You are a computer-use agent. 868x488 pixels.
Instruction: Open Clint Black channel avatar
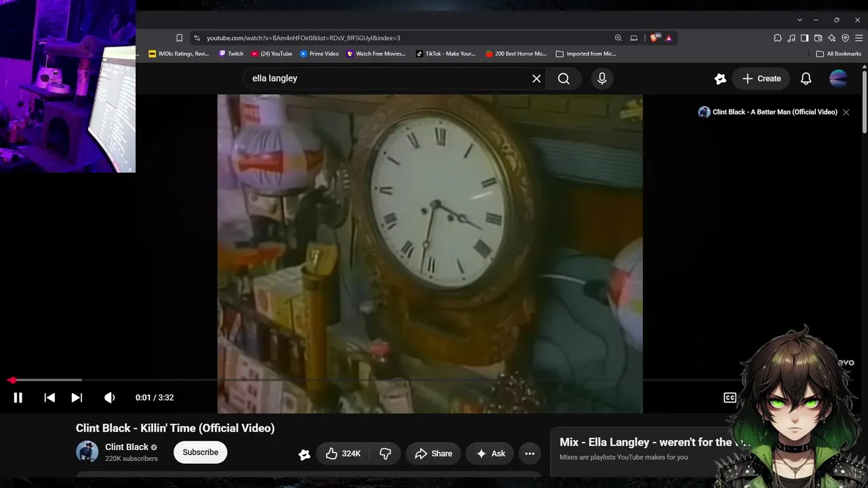click(x=87, y=452)
